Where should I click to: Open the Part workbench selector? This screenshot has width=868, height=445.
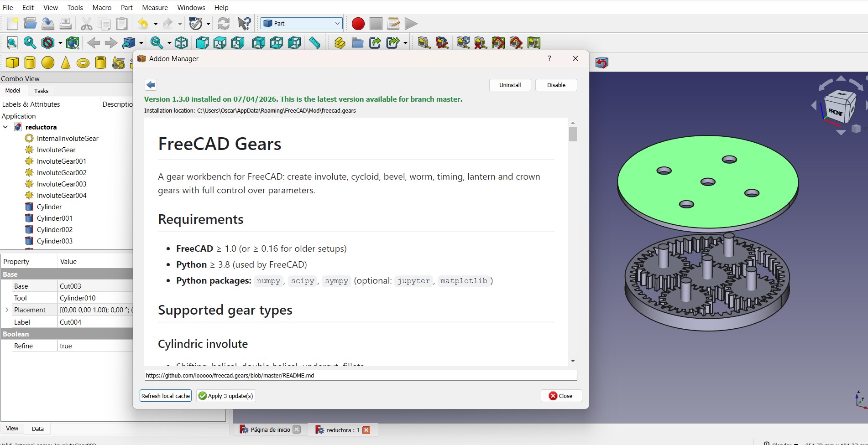pyautogui.click(x=302, y=23)
